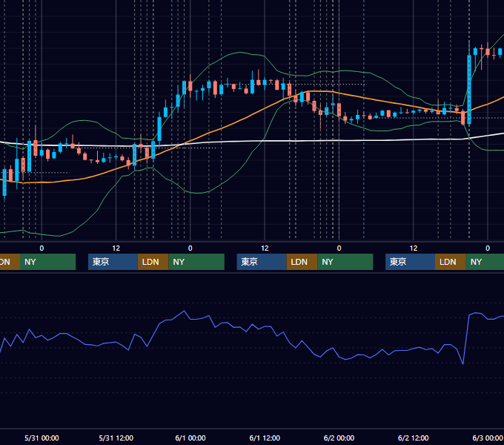Click the 6/2 00:00 date label

click(339, 438)
